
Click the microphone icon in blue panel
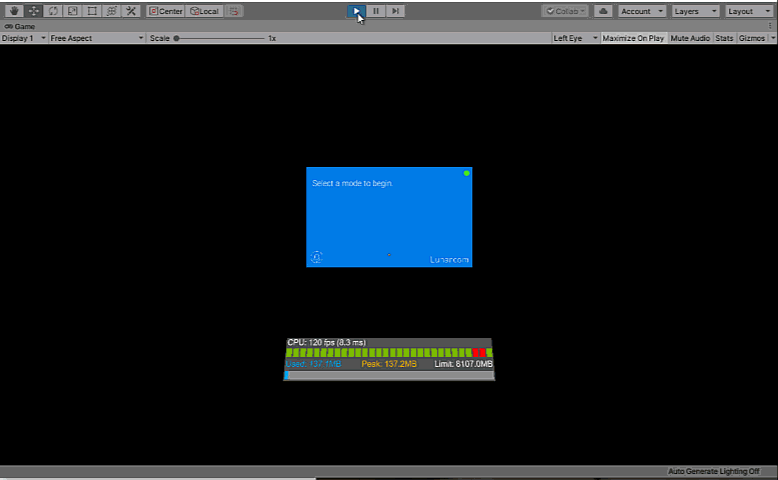[316, 257]
